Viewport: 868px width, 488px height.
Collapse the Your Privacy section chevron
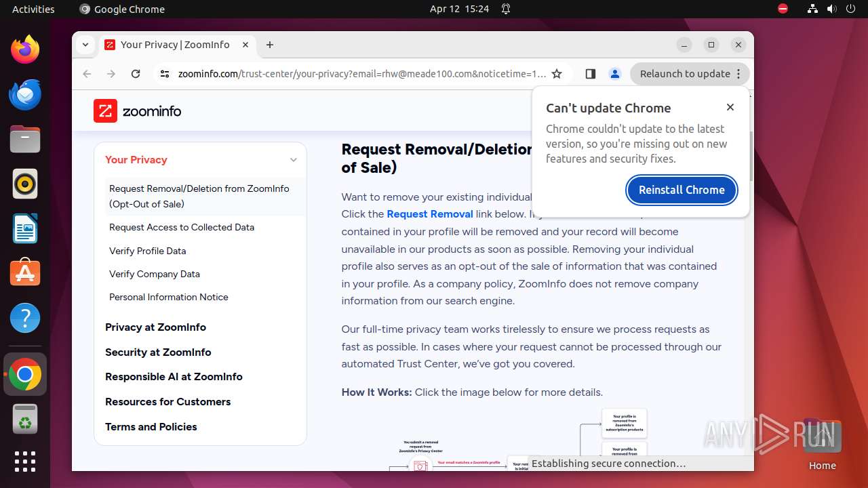click(x=294, y=160)
